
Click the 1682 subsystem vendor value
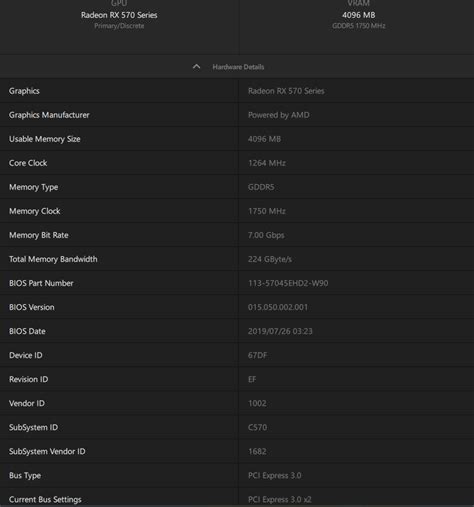coord(257,451)
